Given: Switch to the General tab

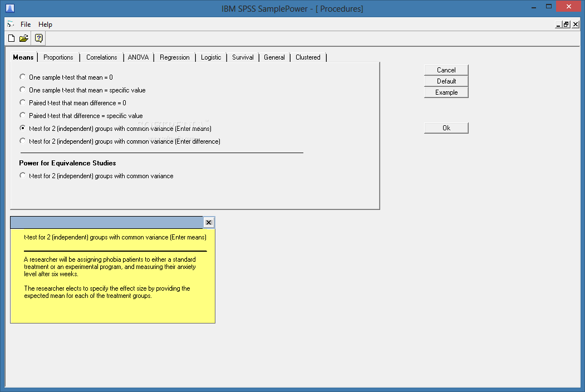Looking at the screenshot, I should [x=274, y=57].
